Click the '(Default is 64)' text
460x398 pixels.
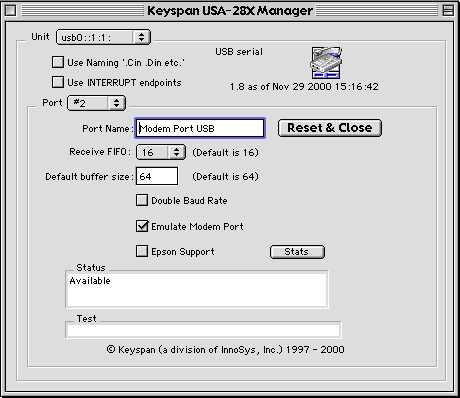[x=225, y=177]
